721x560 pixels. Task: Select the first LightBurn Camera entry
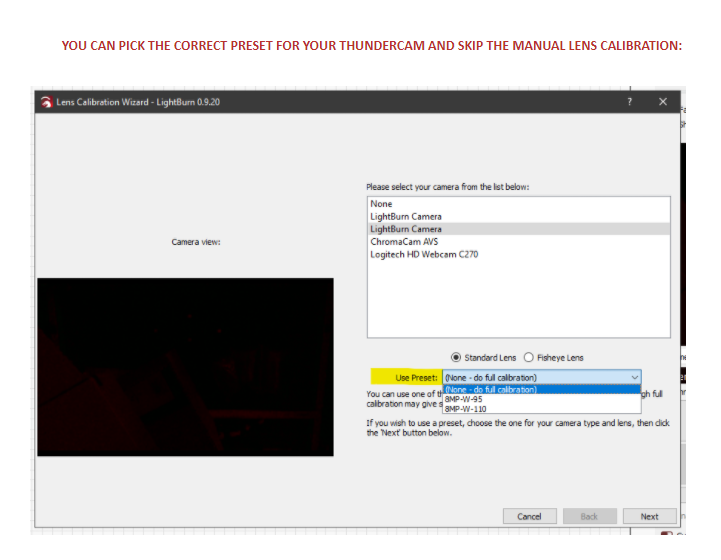click(519, 217)
